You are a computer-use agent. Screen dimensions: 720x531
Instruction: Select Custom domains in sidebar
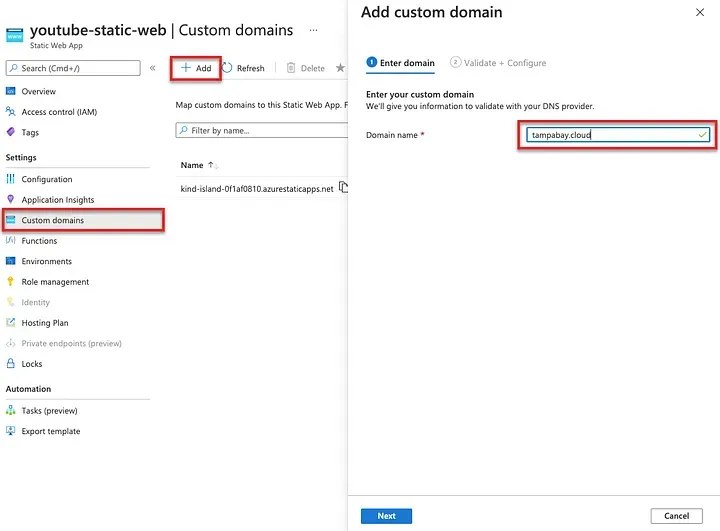point(83,220)
